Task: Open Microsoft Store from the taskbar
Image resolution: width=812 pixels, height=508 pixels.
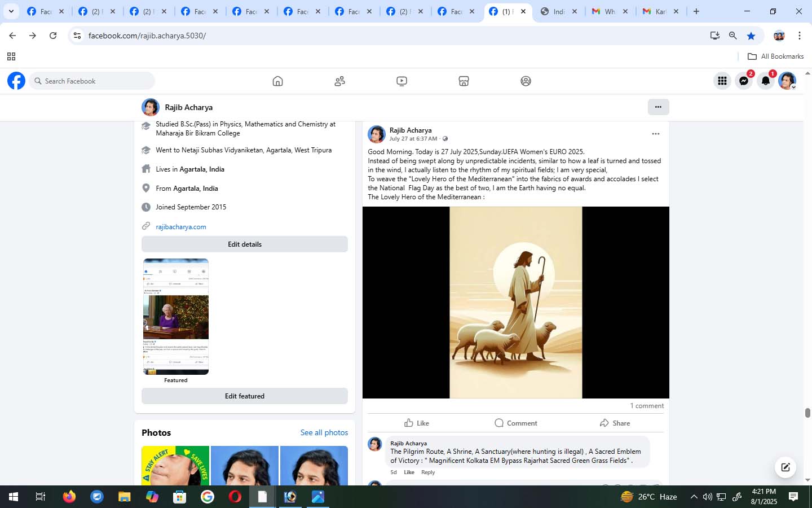Action: [180, 497]
